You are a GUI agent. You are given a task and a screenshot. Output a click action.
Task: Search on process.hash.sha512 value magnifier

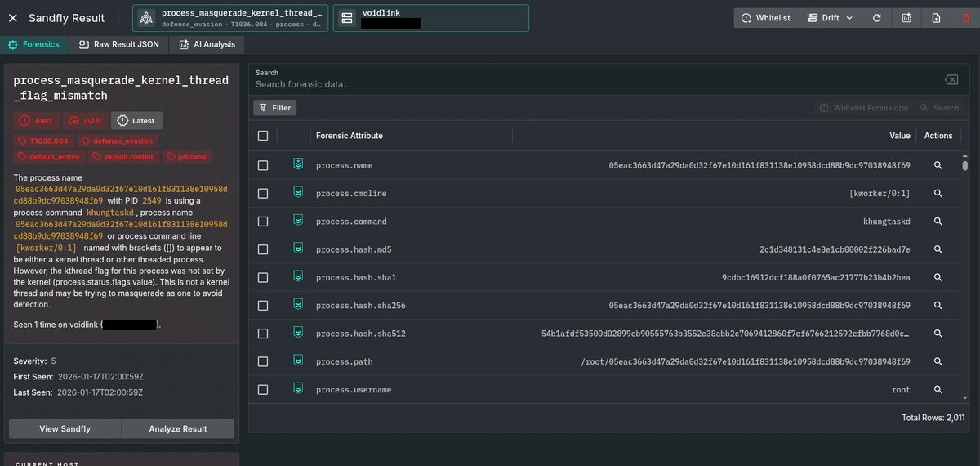pyautogui.click(x=938, y=334)
